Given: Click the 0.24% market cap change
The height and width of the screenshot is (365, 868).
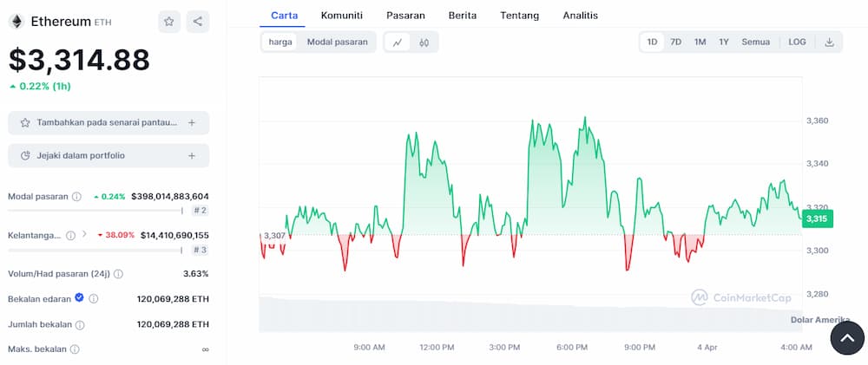Looking at the screenshot, I should [109, 196].
